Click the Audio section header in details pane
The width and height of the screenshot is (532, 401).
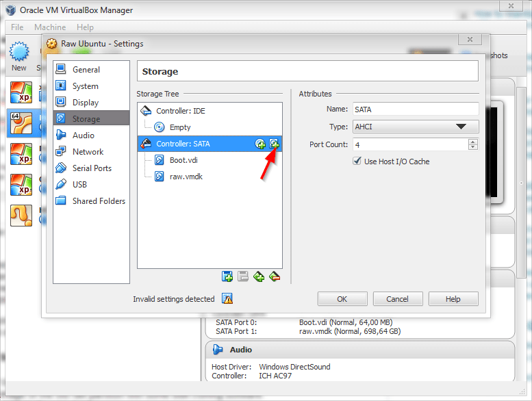coord(359,350)
